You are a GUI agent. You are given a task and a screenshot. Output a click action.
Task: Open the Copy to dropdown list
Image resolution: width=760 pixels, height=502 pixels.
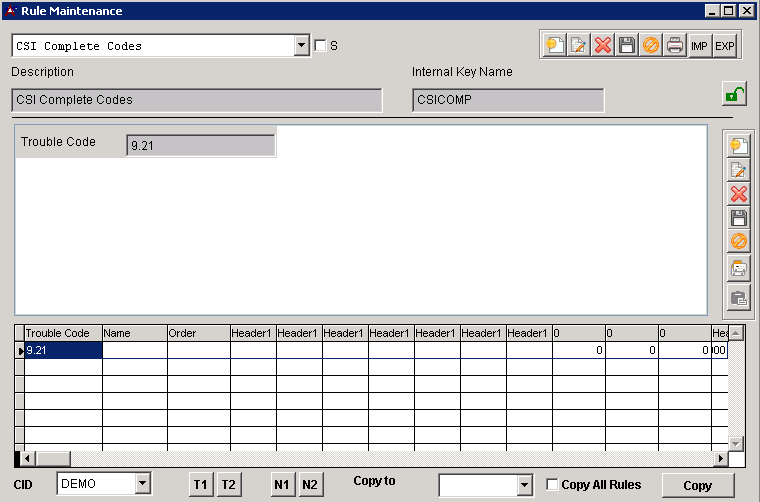524,485
